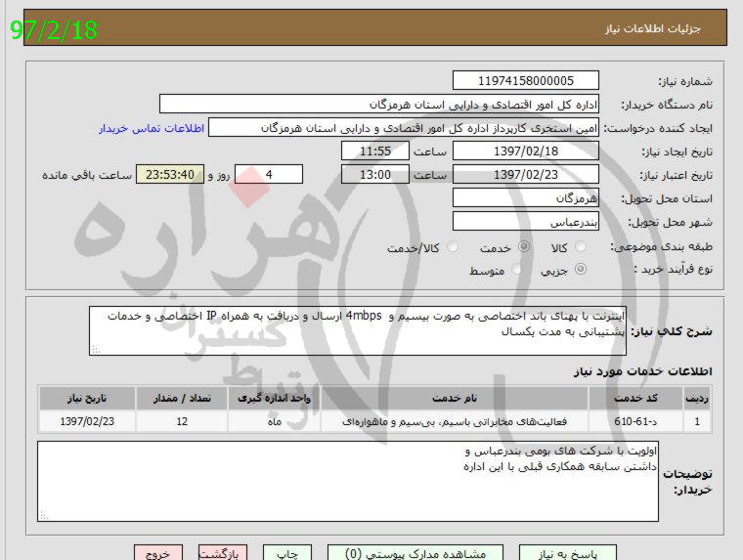The height and width of the screenshot is (560, 743).
Task: Click the 'خروج' exit button
Action: click(157, 553)
